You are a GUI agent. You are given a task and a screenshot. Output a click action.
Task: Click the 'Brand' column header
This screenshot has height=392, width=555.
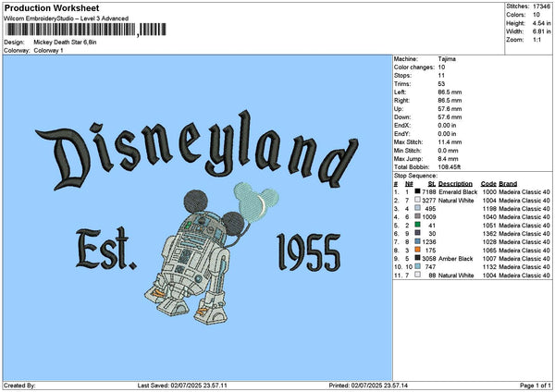[x=508, y=184]
